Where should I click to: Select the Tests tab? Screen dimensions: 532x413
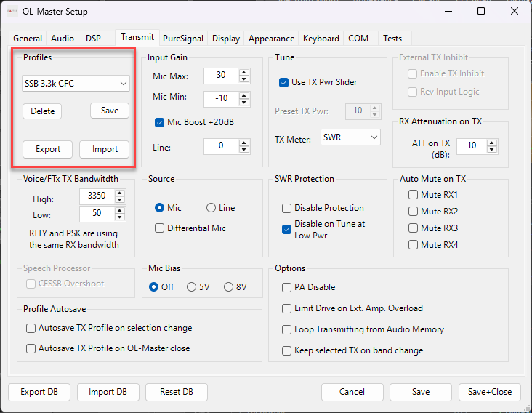(x=392, y=39)
